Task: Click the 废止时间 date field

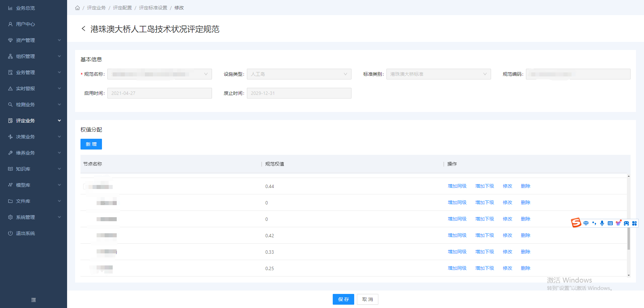Action: point(299,93)
